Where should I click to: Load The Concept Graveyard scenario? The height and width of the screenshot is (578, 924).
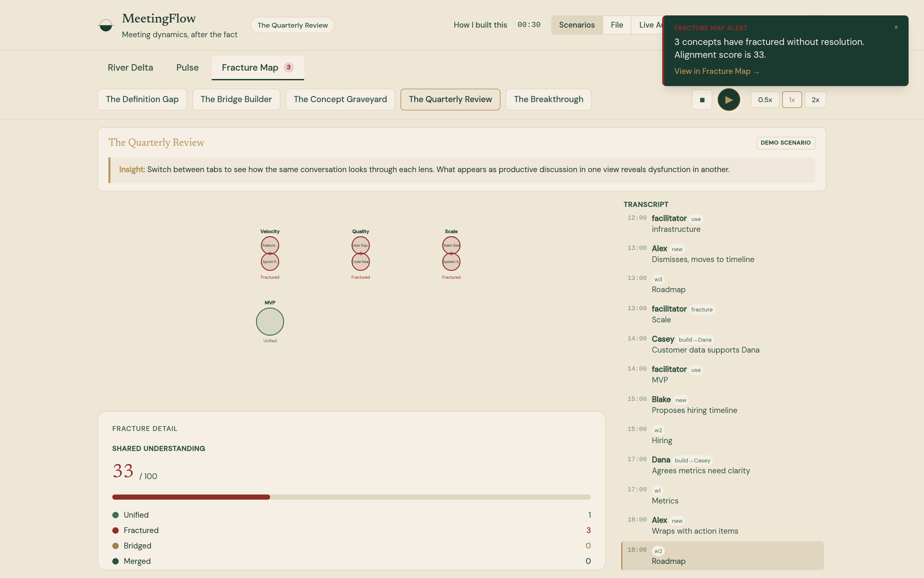coord(340,100)
